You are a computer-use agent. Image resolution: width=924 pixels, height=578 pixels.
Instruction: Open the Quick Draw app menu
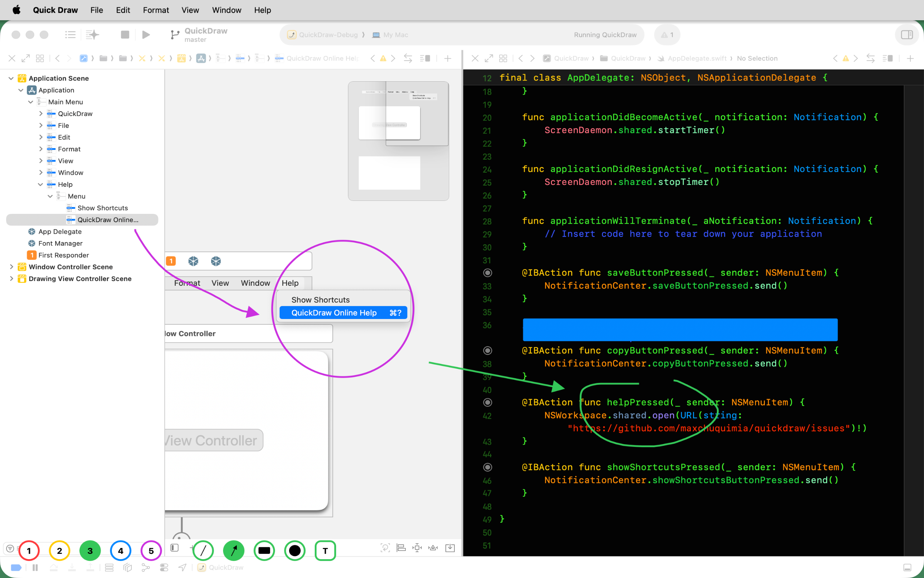55,10
